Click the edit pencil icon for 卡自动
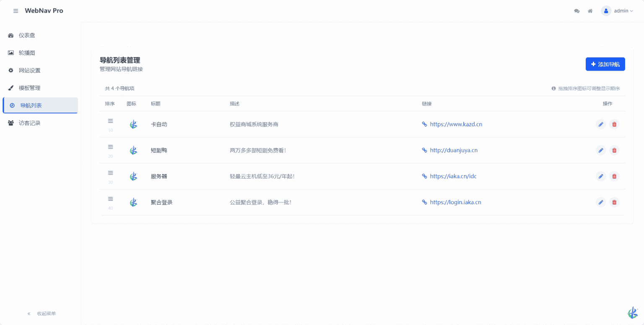 coord(601,124)
